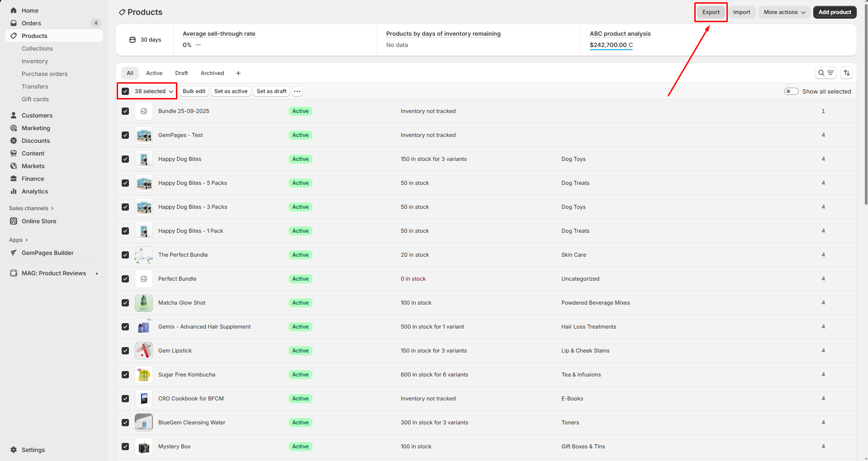Click the Export button

(x=711, y=12)
